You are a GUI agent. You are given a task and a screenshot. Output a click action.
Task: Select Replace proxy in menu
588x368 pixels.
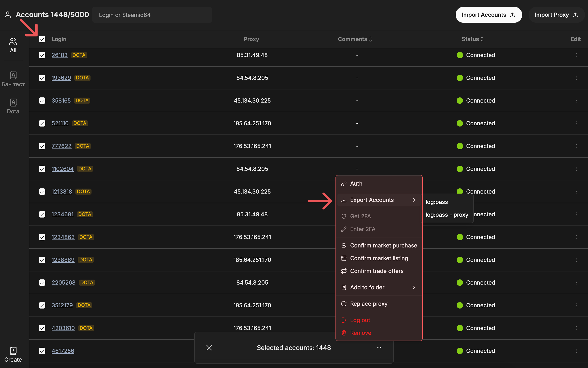click(x=379, y=304)
